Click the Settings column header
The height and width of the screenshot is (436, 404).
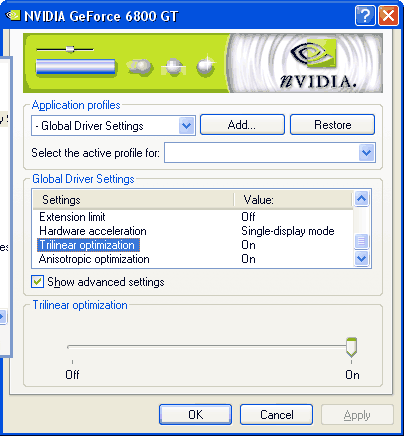click(133, 200)
